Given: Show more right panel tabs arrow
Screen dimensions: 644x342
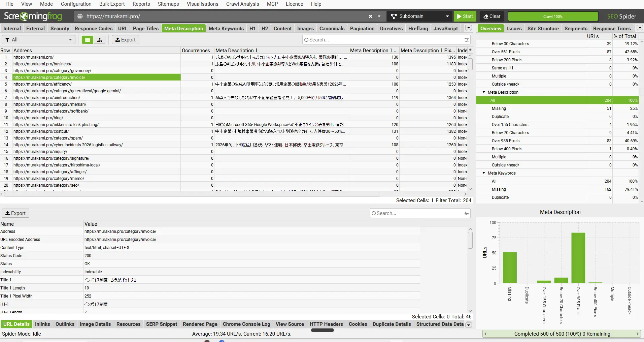Looking at the screenshot, I should click(640, 28).
